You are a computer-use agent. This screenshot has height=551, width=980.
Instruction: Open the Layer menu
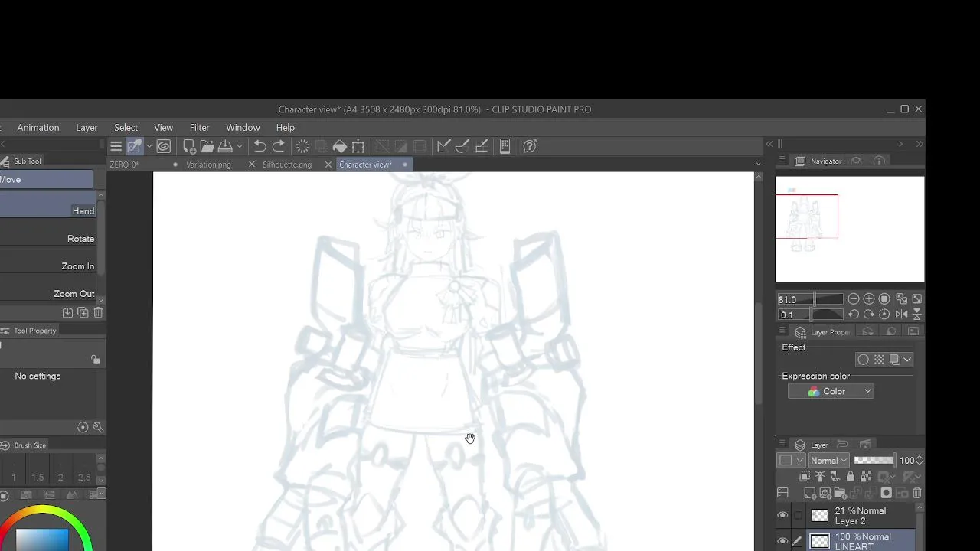click(87, 128)
